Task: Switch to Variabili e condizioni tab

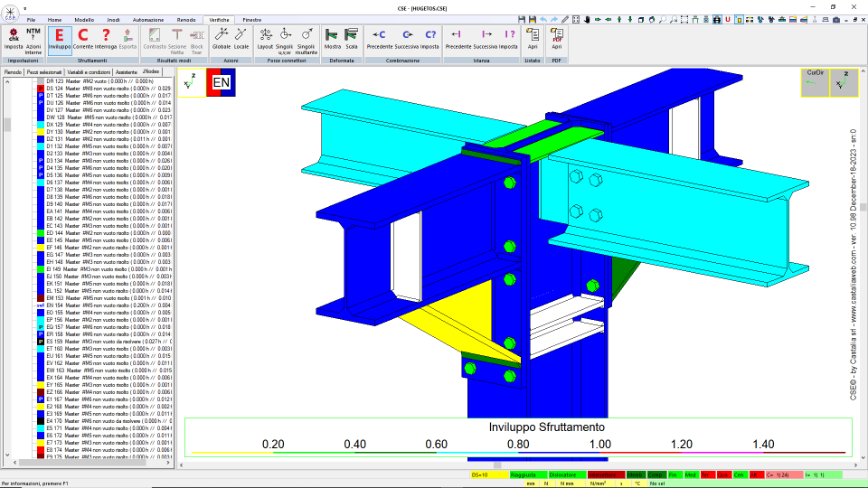Action: click(89, 72)
